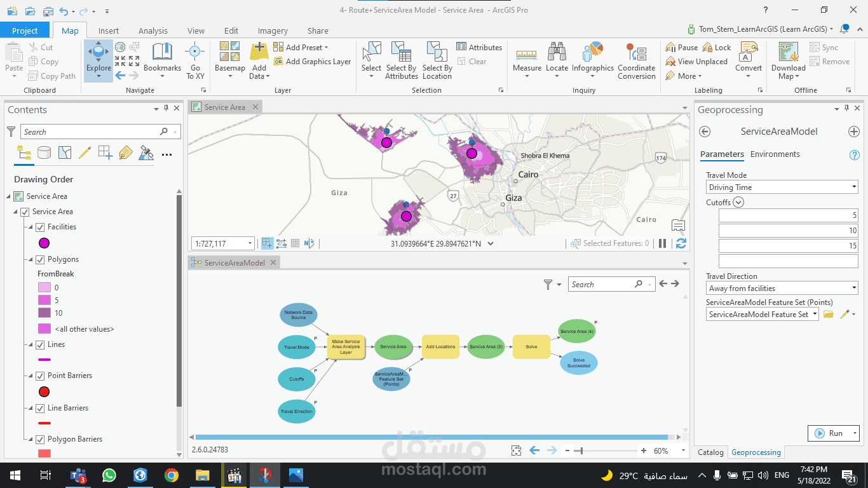Click Select By Attributes tool
This screenshot has width=868, height=488.
402,60
